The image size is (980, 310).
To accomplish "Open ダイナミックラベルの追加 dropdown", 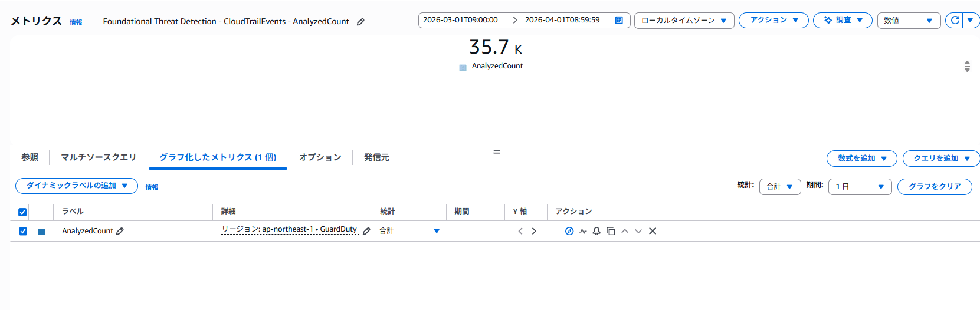I will pos(77,186).
